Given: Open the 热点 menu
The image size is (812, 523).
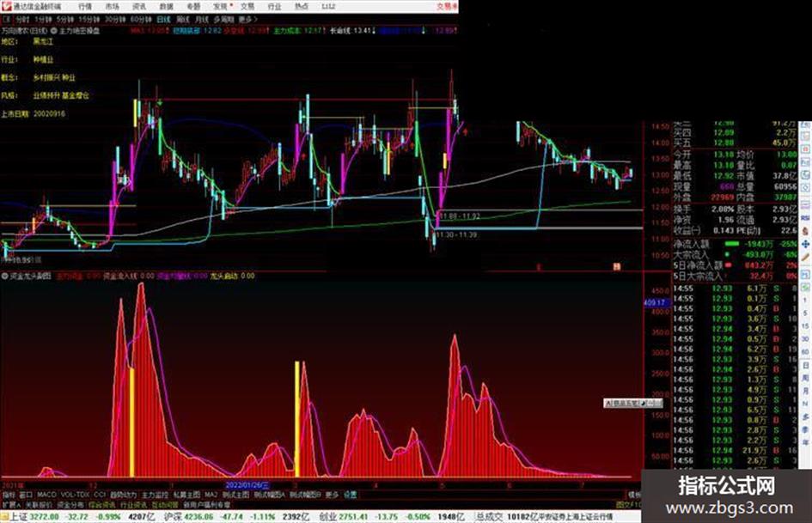Looking at the screenshot, I should (302, 7).
